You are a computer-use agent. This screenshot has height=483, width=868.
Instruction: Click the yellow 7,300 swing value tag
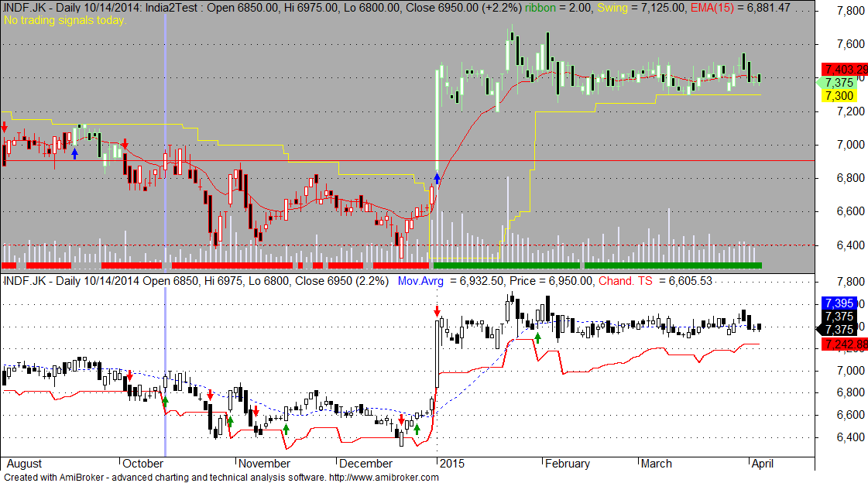pos(839,96)
